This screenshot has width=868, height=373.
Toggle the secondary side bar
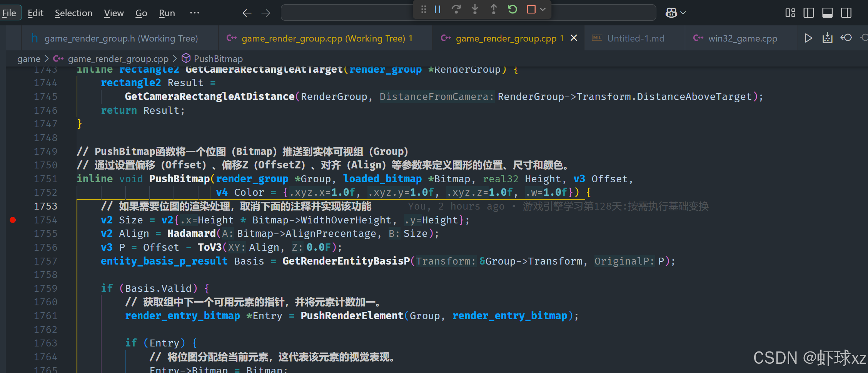click(x=846, y=13)
